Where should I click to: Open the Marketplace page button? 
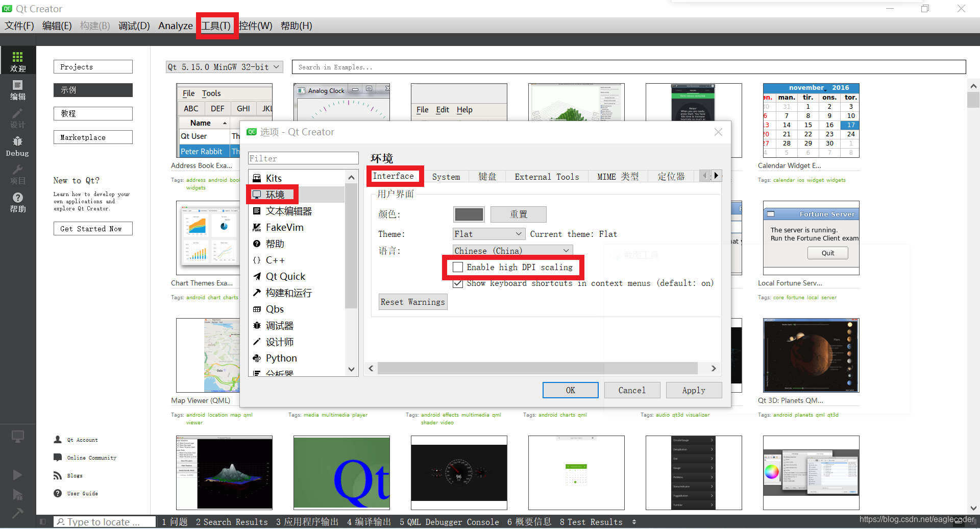[x=93, y=137]
